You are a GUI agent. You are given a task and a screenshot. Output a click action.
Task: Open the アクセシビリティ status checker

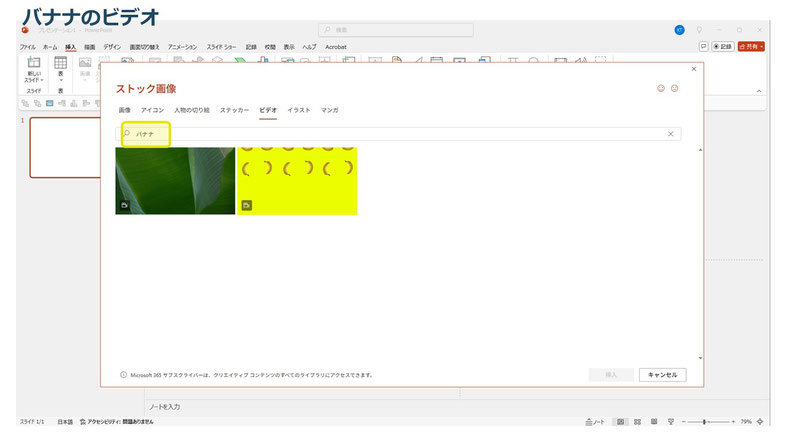click(117, 422)
